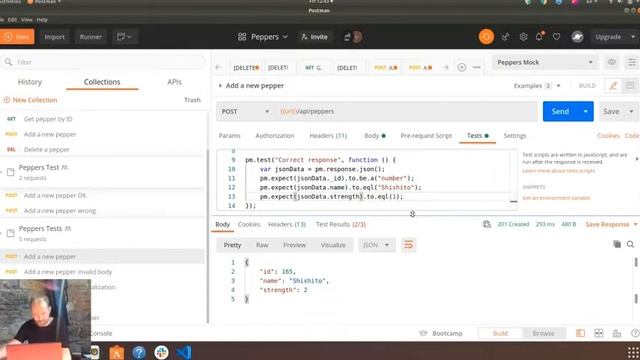Open the JSON format dropdown
The height and width of the screenshot is (360, 640).
pyautogui.click(x=376, y=245)
